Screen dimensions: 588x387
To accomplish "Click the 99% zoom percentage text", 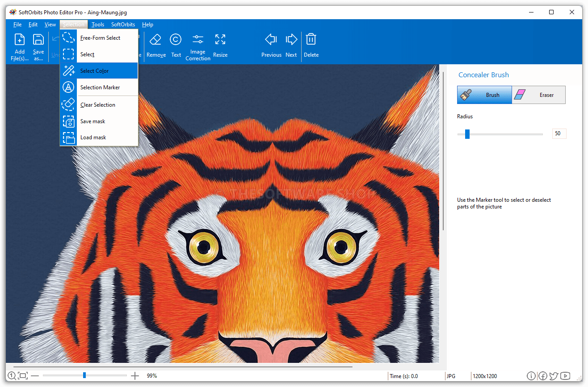I will (152, 376).
